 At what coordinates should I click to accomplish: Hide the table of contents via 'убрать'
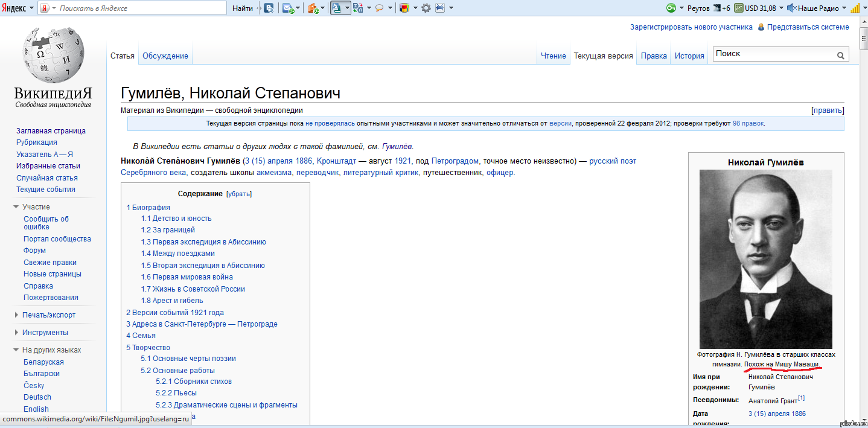238,194
